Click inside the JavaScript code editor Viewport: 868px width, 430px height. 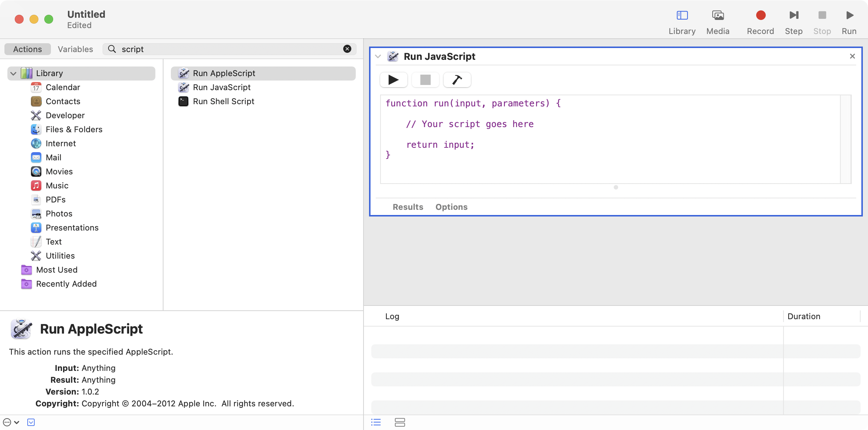[610, 139]
